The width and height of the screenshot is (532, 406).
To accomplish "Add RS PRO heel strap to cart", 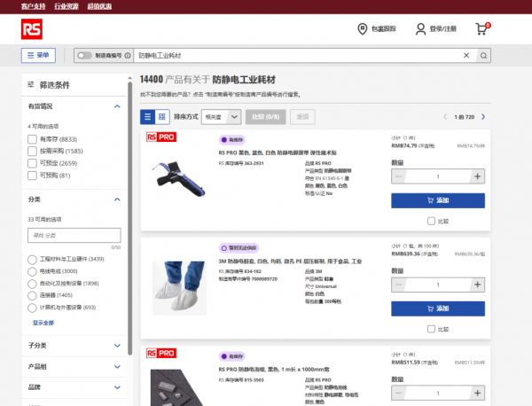I will click(x=438, y=200).
